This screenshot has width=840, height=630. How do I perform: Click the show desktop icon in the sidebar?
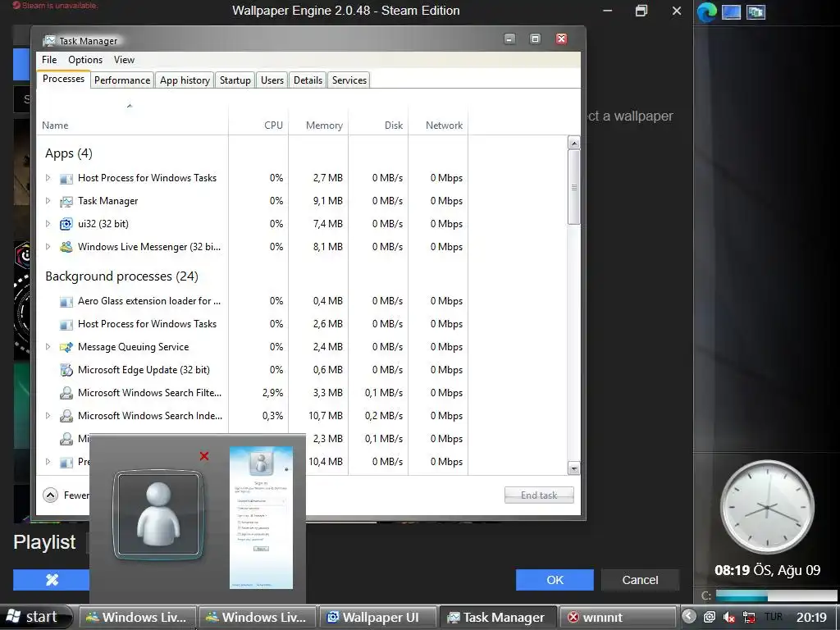[731, 11]
